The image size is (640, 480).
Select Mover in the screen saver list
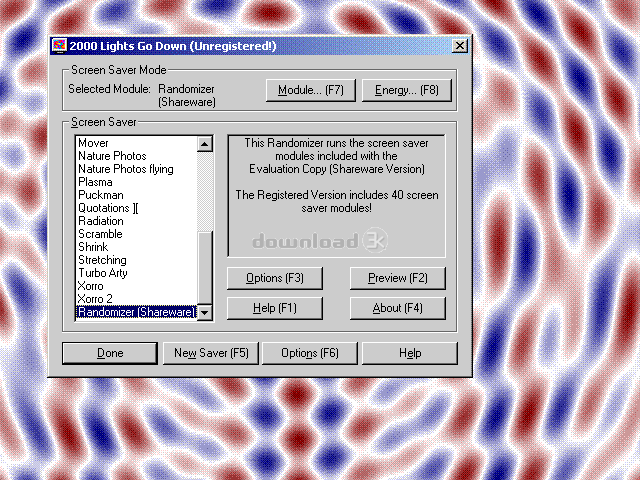(x=136, y=143)
